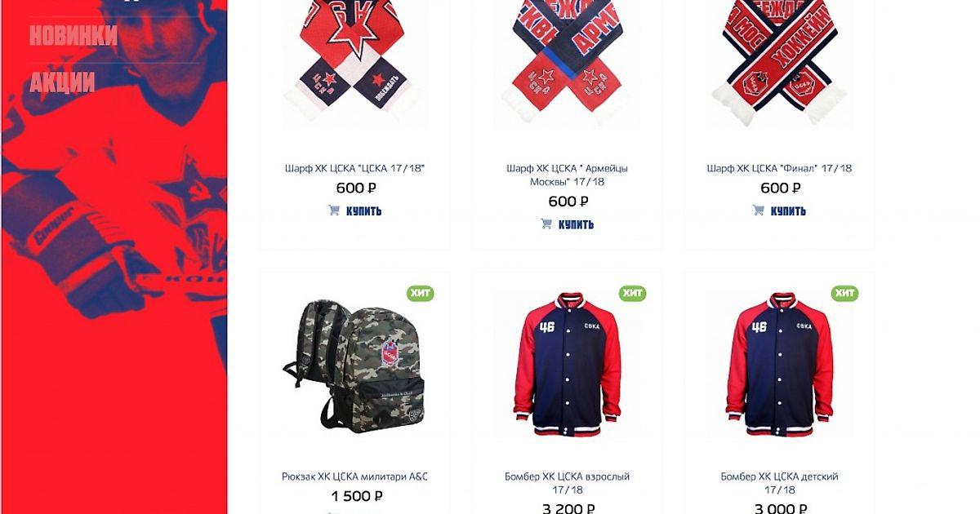The width and height of the screenshot is (980, 514).
Task: Click the camouflage backpack product image
Action: point(354,365)
